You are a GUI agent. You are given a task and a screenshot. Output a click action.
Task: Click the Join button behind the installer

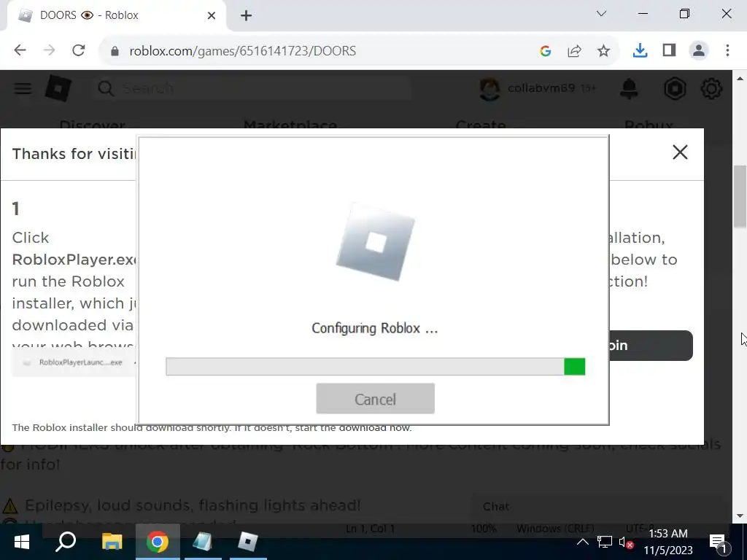pyautogui.click(x=651, y=345)
